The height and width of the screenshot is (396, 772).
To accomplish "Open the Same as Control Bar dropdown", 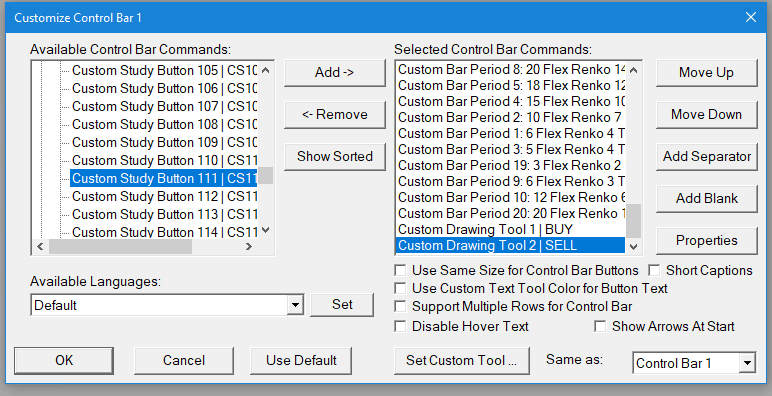I will tap(747, 363).
